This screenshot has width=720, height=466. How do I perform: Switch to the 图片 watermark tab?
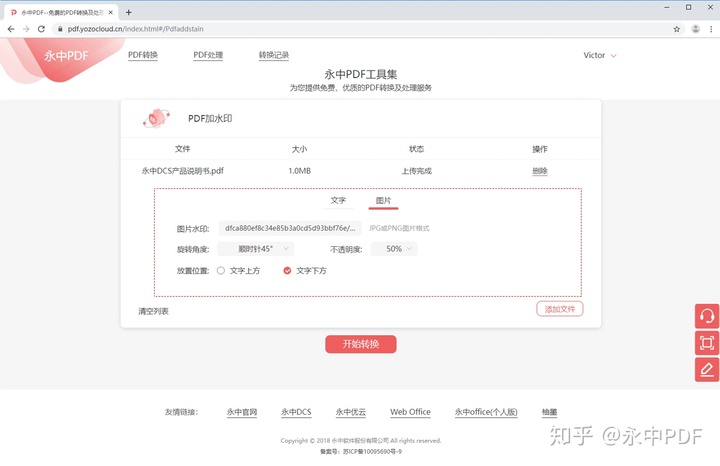point(383,201)
